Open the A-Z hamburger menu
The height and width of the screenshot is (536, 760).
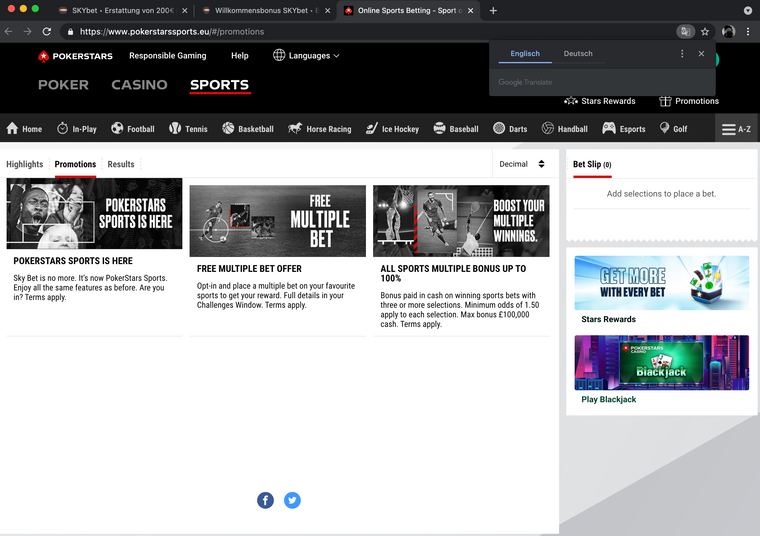(736, 129)
